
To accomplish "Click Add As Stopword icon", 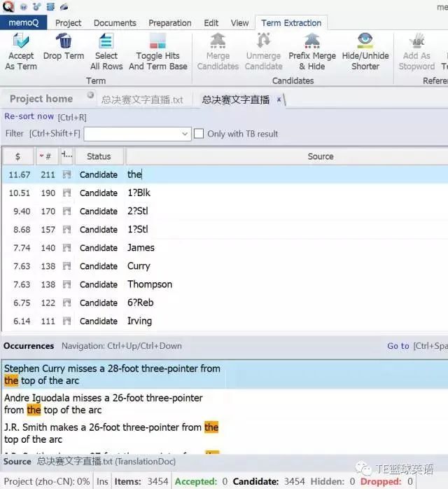I will coord(417,41).
